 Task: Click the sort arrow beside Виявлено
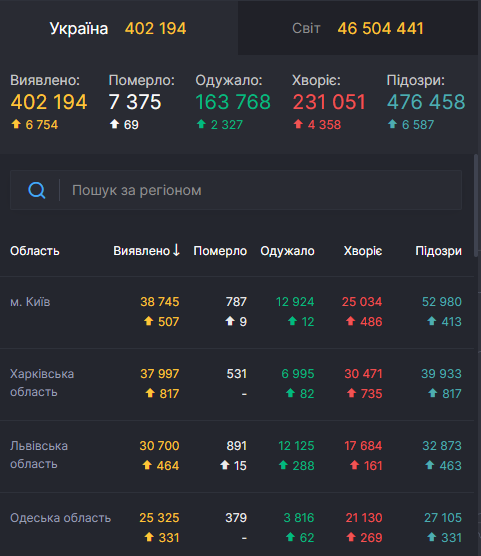point(176,250)
